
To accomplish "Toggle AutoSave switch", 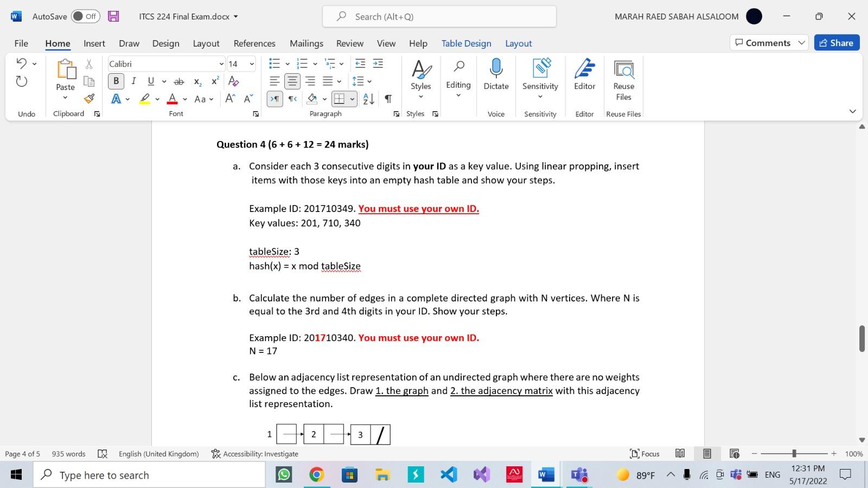I will pyautogui.click(x=86, y=16).
